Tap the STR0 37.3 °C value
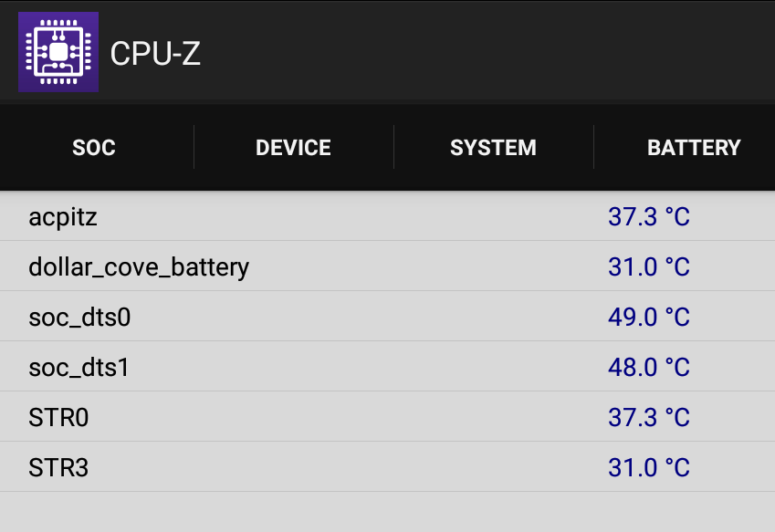Image resolution: width=775 pixels, height=532 pixels. 648,417
